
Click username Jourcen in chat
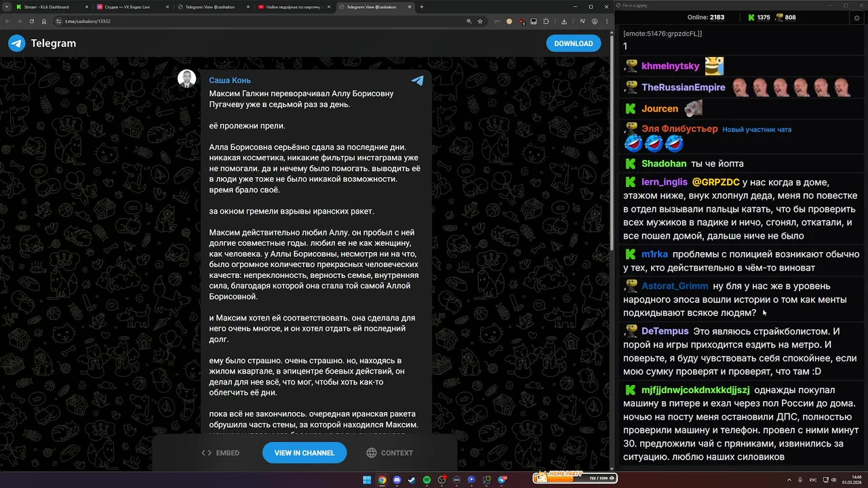pos(660,108)
